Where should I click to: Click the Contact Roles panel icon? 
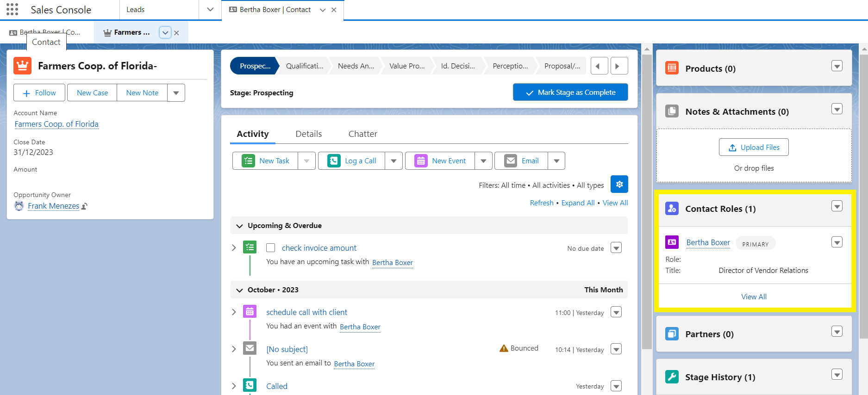(x=672, y=208)
